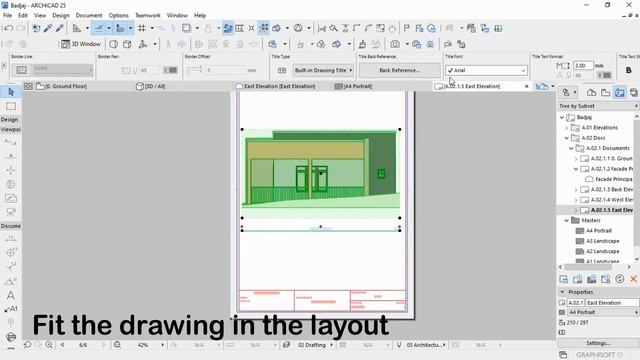Click the navigator Settings button

598,343
